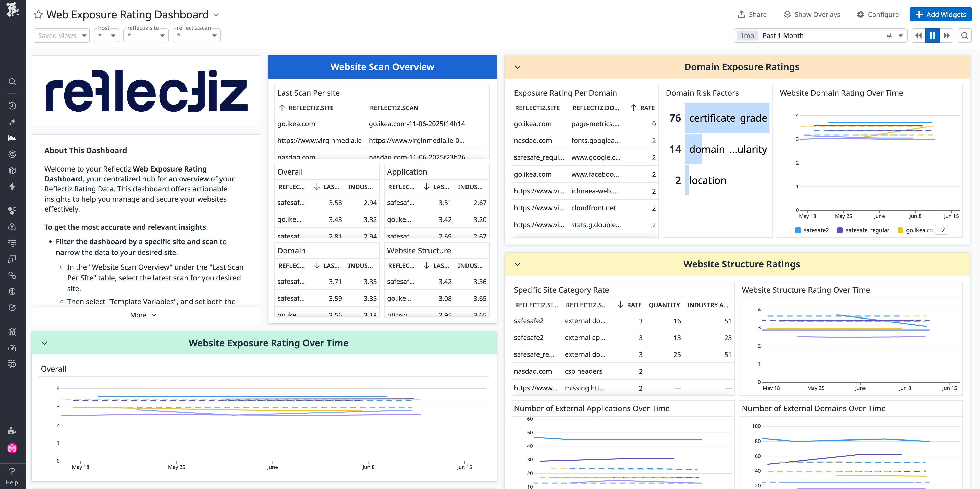Click the Past 1 Month time range field
This screenshot has height=489, width=980.
783,35
